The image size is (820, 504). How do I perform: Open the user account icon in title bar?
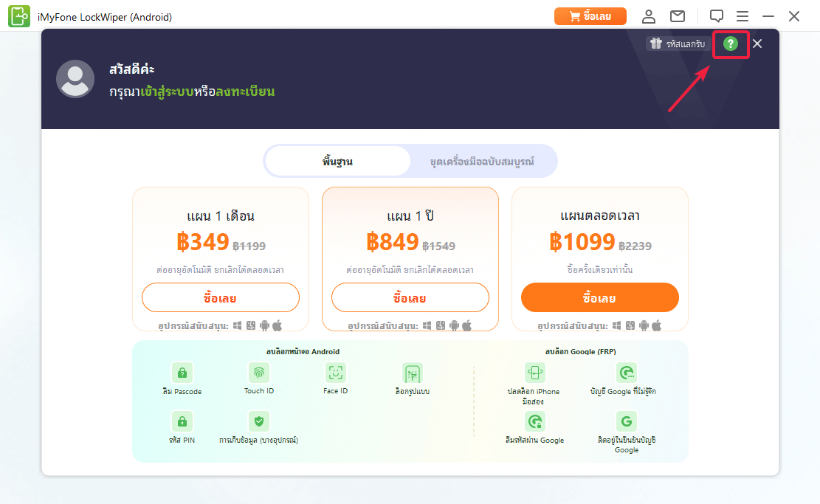tap(649, 16)
